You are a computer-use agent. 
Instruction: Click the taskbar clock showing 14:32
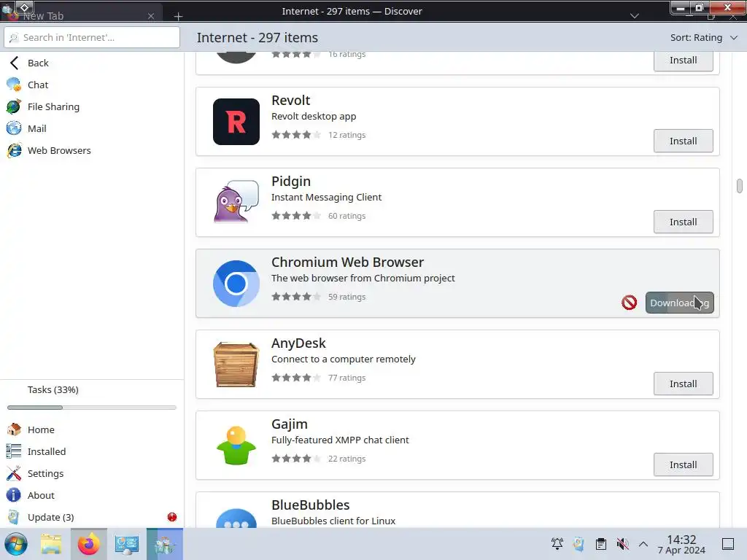tap(681, 544)
